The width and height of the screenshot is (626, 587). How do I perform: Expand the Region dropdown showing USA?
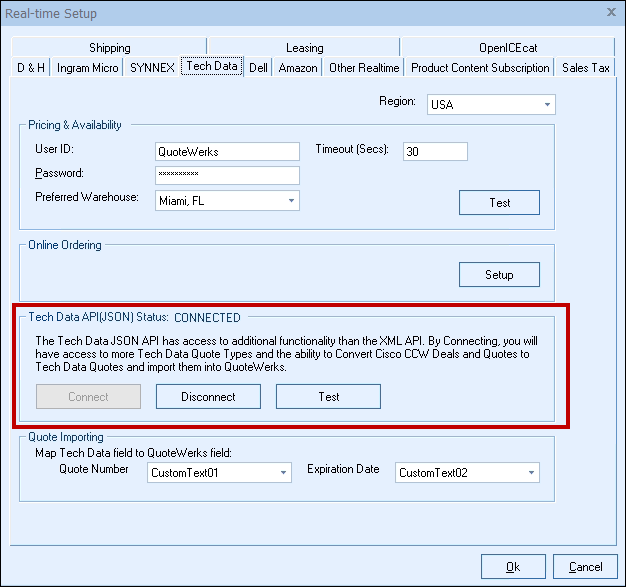coord(491,105)
